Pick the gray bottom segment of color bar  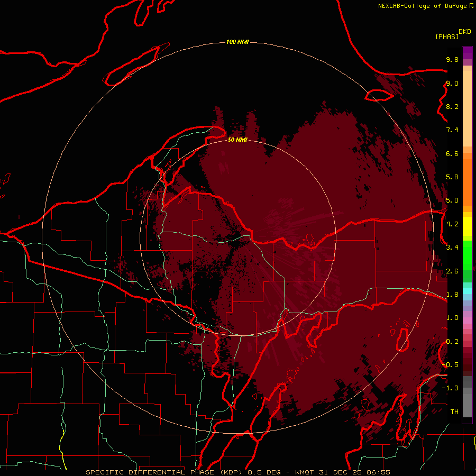coord(467,405)
